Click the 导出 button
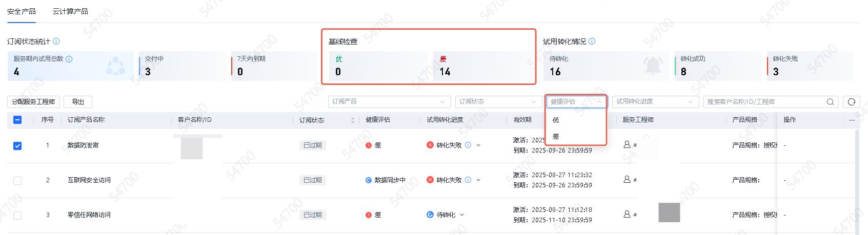The height and width of the screenshot is (235, 868). tap(78, 102)
